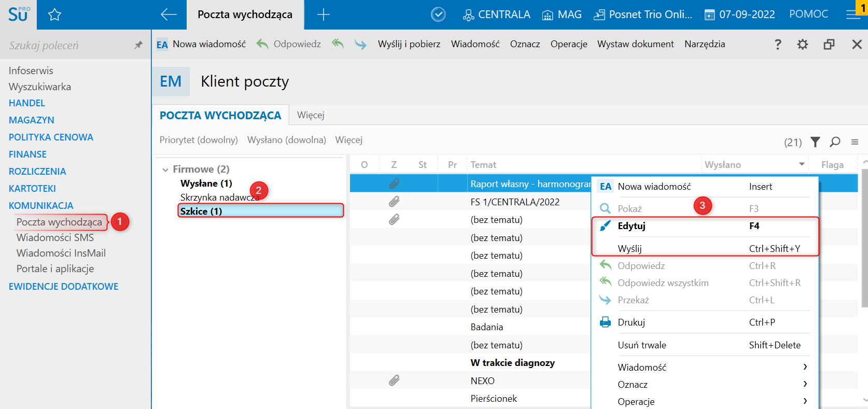The width and height of the screenshot is (868, 409).
Task: Open POMOC in the top bar
Action: (809, 14)
